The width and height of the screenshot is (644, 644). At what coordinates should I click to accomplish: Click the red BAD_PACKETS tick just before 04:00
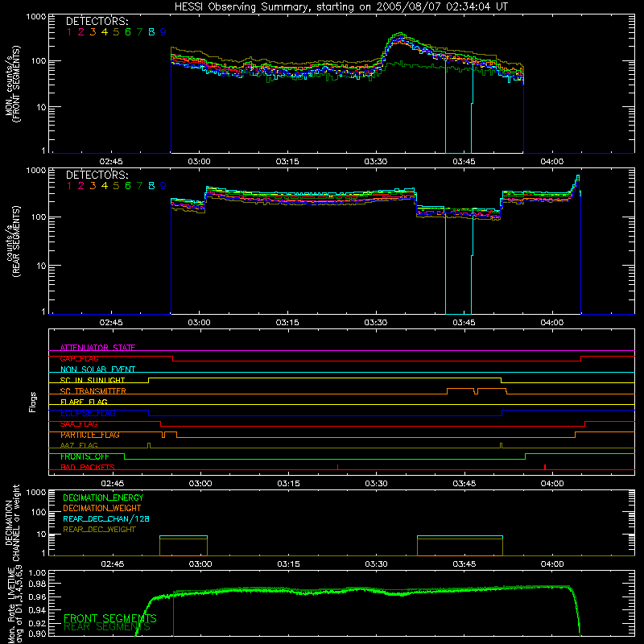point(545,467)
